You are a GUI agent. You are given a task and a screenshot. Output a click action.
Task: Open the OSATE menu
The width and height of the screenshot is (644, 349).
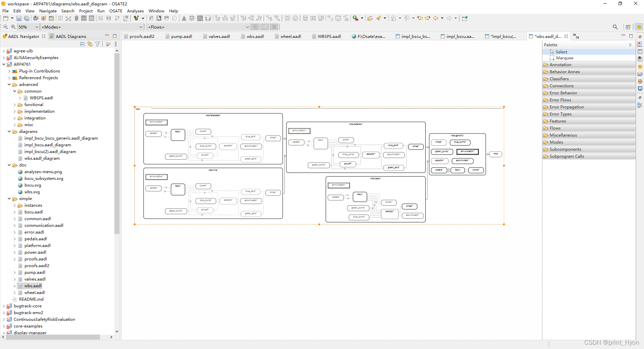point(116,11)
